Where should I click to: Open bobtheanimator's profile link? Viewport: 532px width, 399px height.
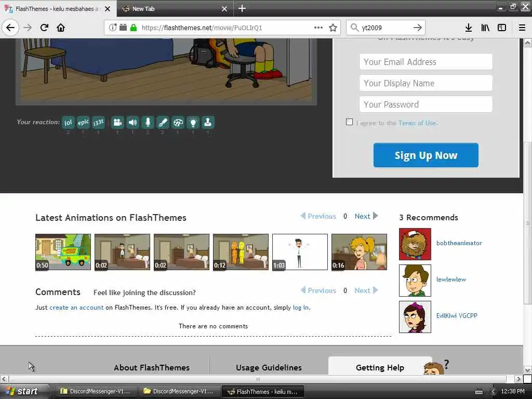pos(459,243)
